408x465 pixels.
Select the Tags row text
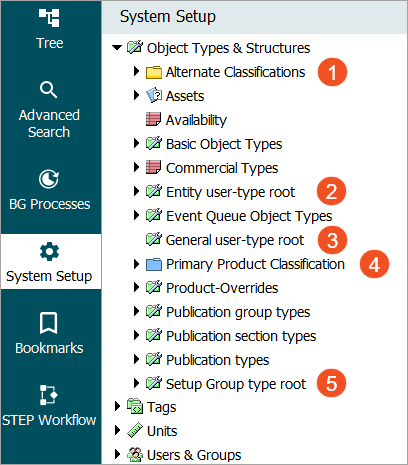point(161,407)
